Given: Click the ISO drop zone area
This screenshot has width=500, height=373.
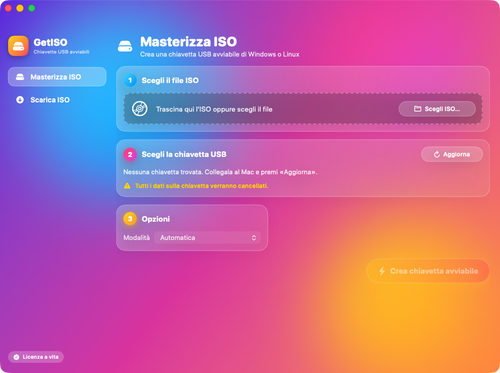Looking at the screenshot, I should click(303, 109).
